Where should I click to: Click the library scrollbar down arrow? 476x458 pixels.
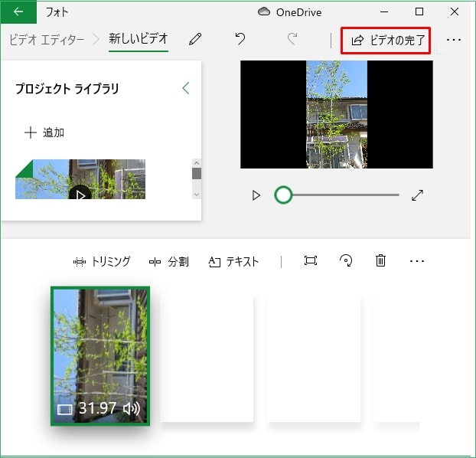click(197, 195)
